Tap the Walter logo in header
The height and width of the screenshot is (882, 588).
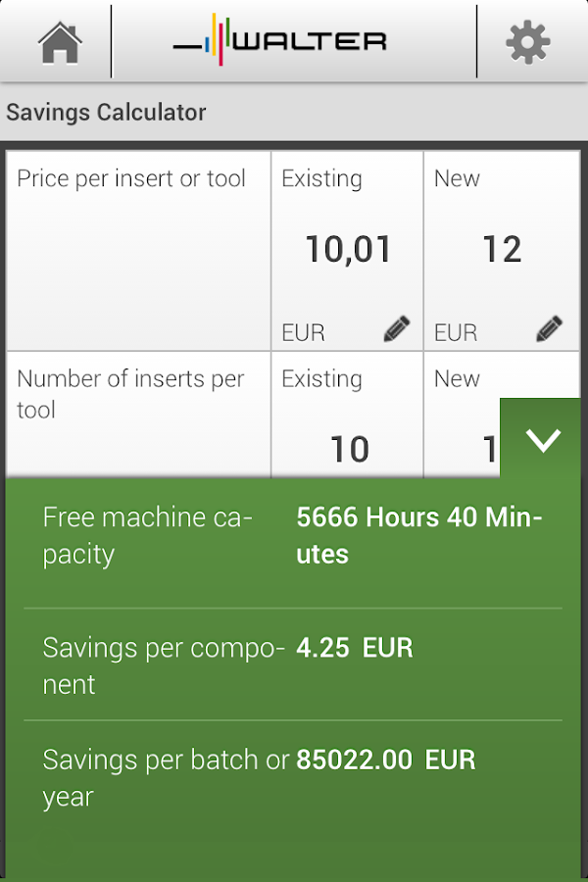click(x=280, y=41)
